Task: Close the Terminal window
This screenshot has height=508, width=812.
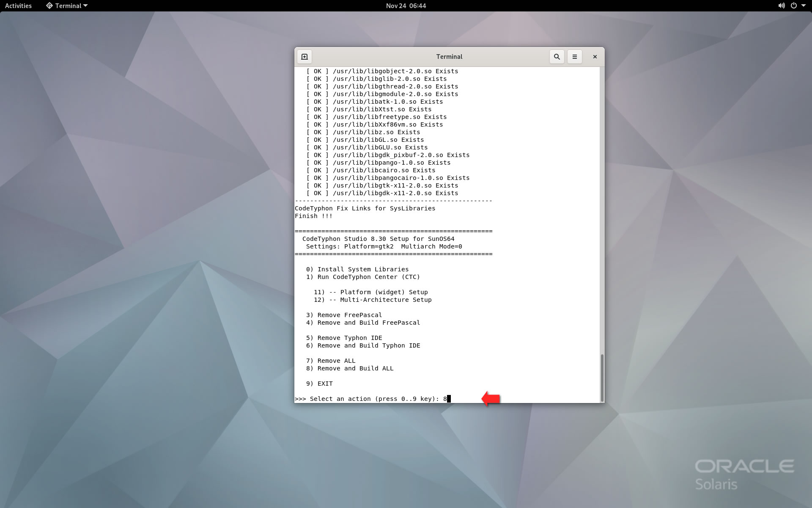Action: (595, 57)
